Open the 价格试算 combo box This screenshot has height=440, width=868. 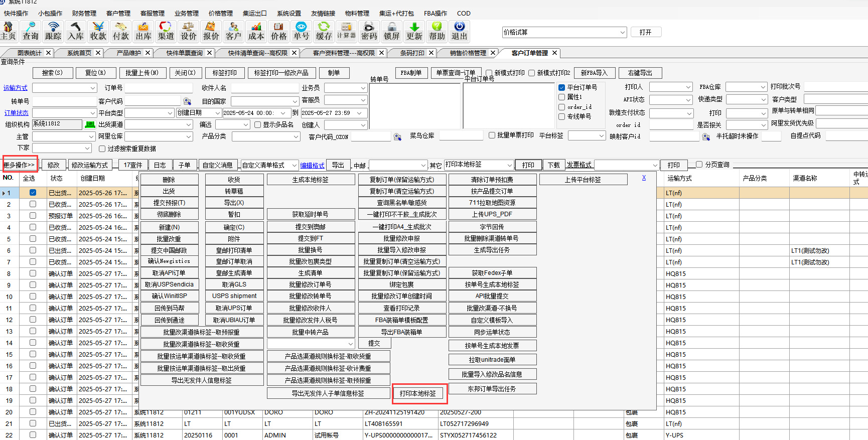tap(623, 32)
